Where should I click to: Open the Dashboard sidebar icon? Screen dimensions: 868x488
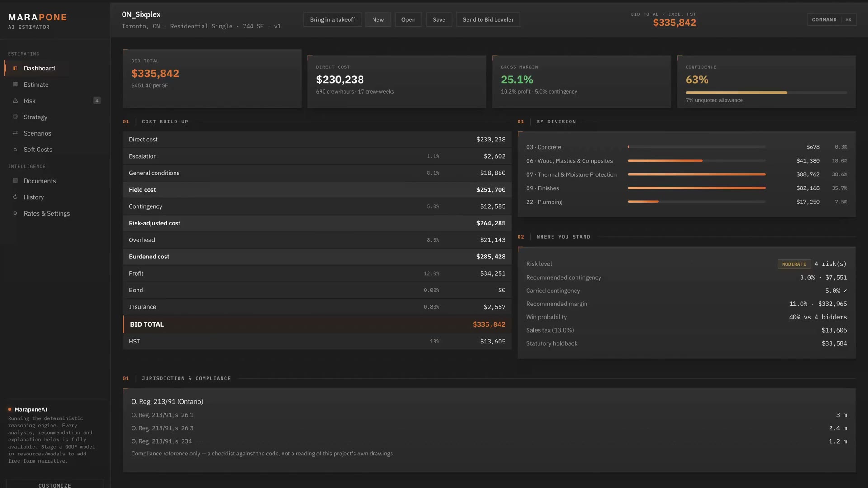click(15, 68)
